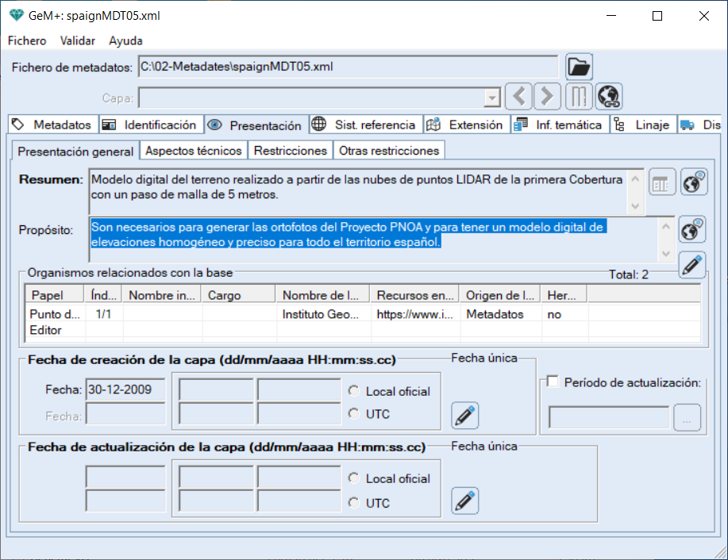This screenshot has width=728, height=560.
Task: Click the globe translation icon beside Propósito
Action: [x=692, y=229]
